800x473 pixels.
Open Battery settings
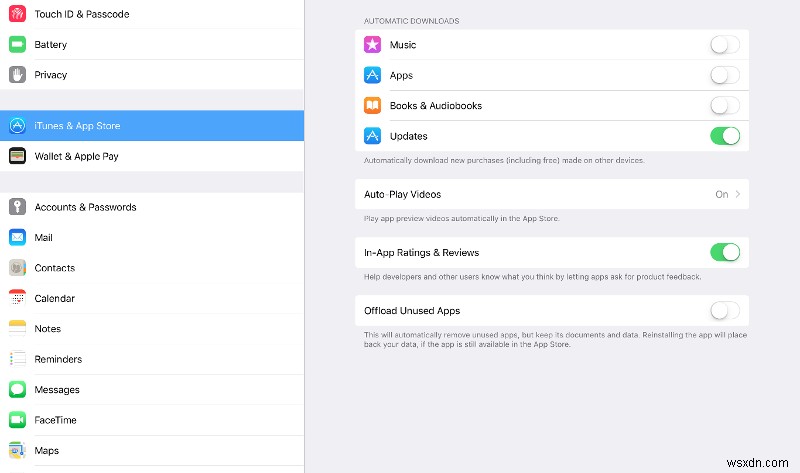coord(152,44)
